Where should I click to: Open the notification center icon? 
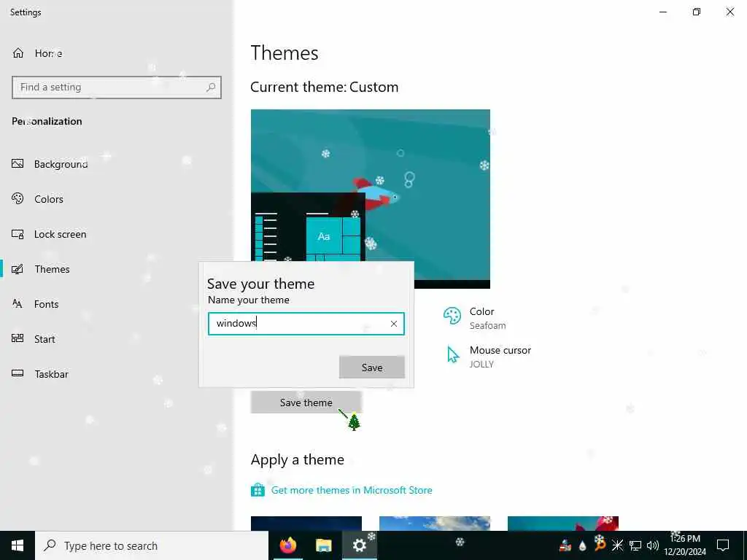(723, 545)
